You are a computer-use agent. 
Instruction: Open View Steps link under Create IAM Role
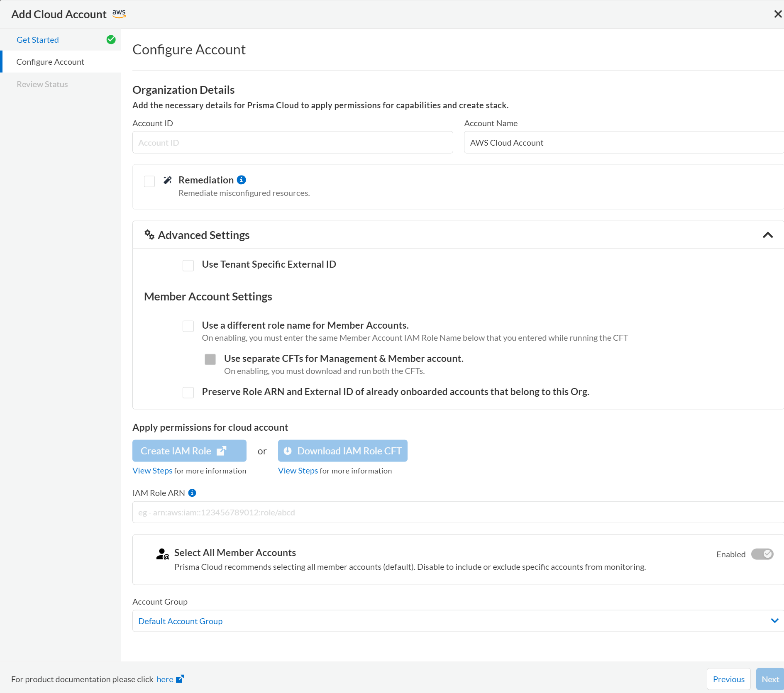pyautogui.click(x=152, y=471)
